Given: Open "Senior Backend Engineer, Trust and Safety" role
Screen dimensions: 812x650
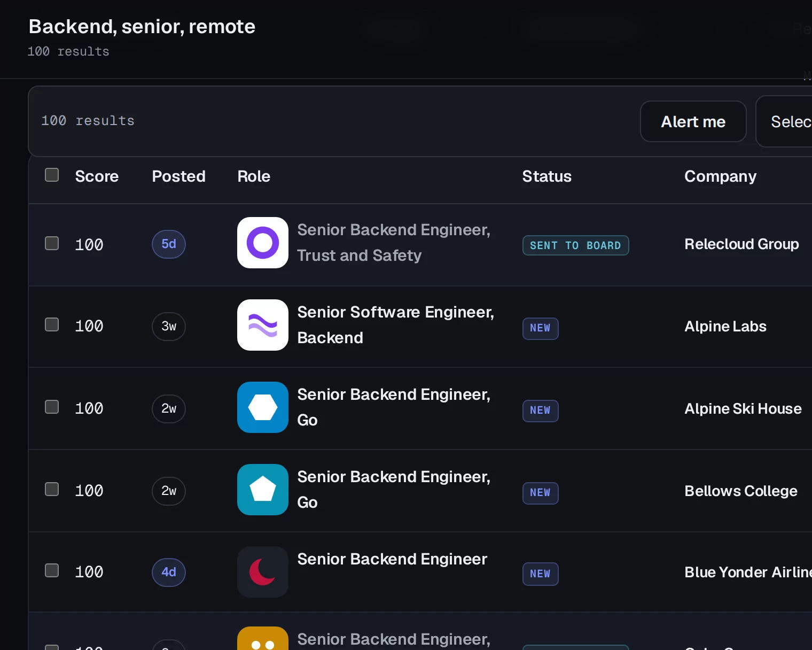Looking at the screenshot, I should click(x=394, y=243).
